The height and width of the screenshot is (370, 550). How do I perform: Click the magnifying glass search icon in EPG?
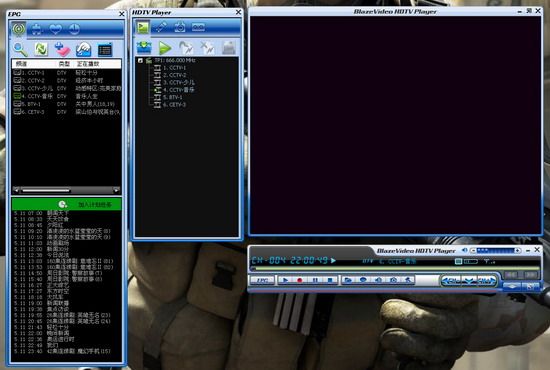(20, 49)
